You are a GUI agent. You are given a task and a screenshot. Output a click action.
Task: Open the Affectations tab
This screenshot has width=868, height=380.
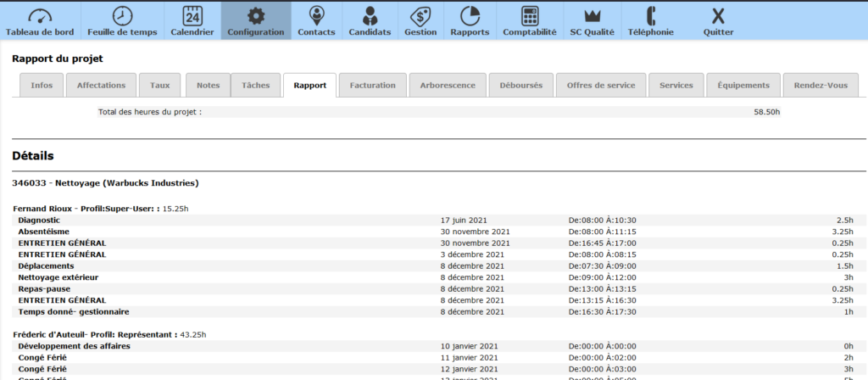(101, 86)
